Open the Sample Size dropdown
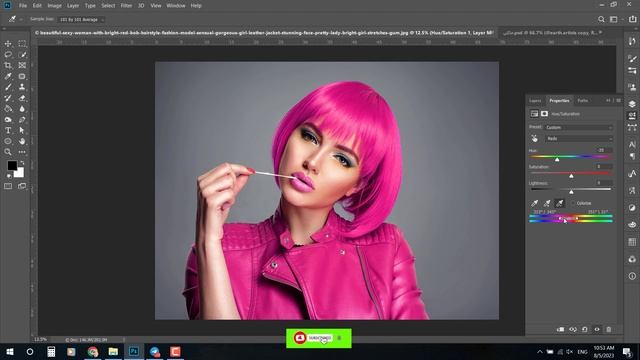The height and width of the screenshot is (360, 640). coord(81,19)
